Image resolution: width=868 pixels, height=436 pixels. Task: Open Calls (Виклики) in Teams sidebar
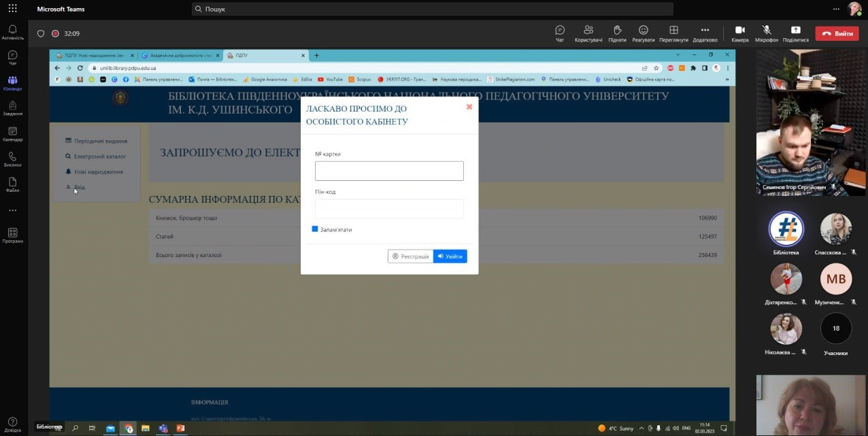pyautogui.click(x=12, y=159)
